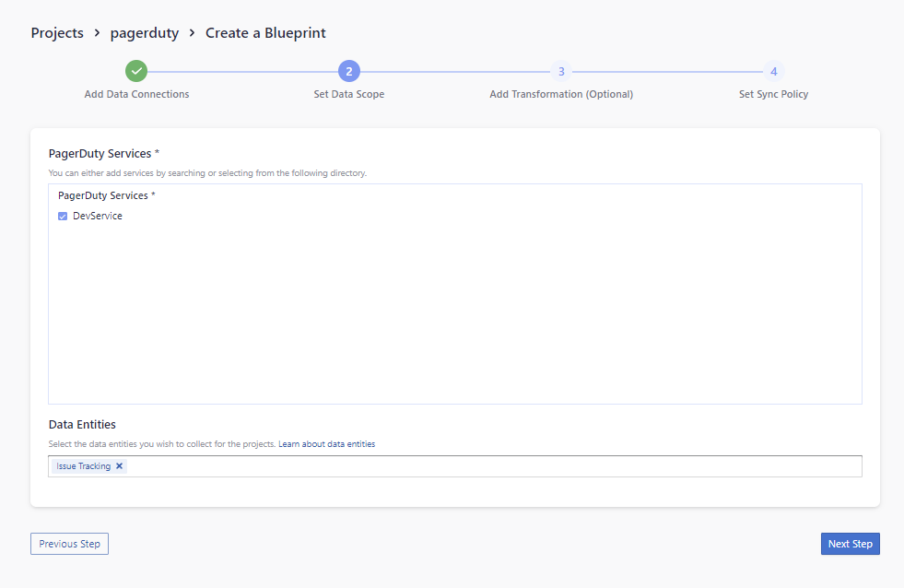The image size is (904, 588).
Task: Jump to Add Transformation (Optional) step
Action: 561,94
